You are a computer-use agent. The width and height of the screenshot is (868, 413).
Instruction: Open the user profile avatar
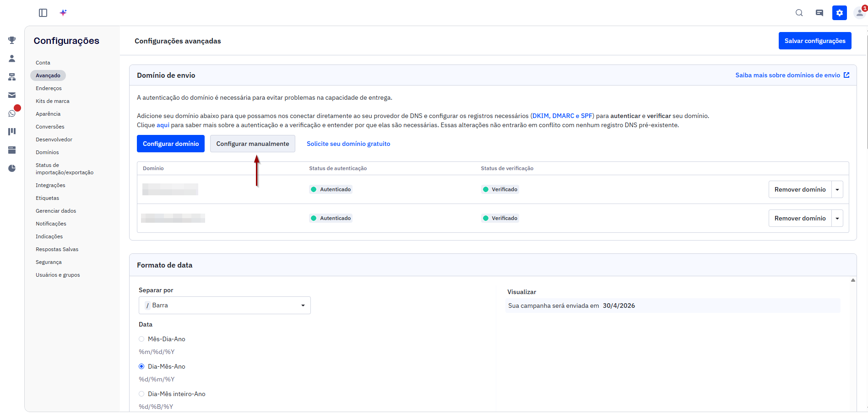860,13
